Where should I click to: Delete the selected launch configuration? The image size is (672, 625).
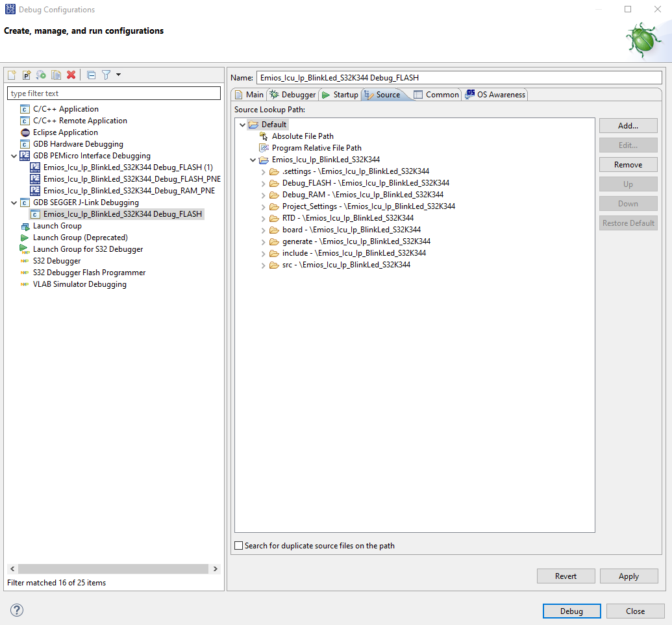(71, 75)
